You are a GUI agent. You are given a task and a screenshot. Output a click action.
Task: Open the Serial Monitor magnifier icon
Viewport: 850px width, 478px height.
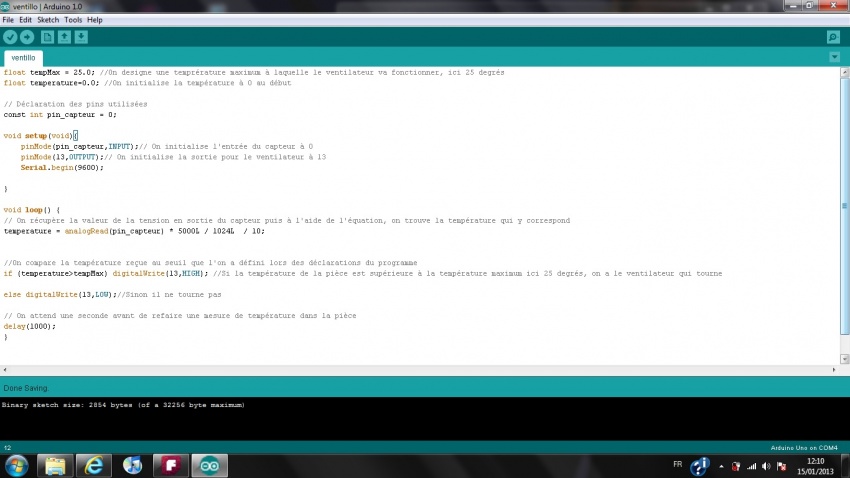[833, 37]
